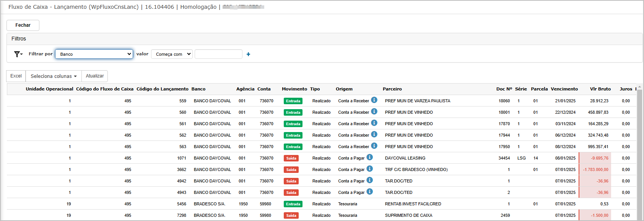This screenshot has width=644, height=221.
Task: Sort by Vlr Bruto column header
Action: 600,89
